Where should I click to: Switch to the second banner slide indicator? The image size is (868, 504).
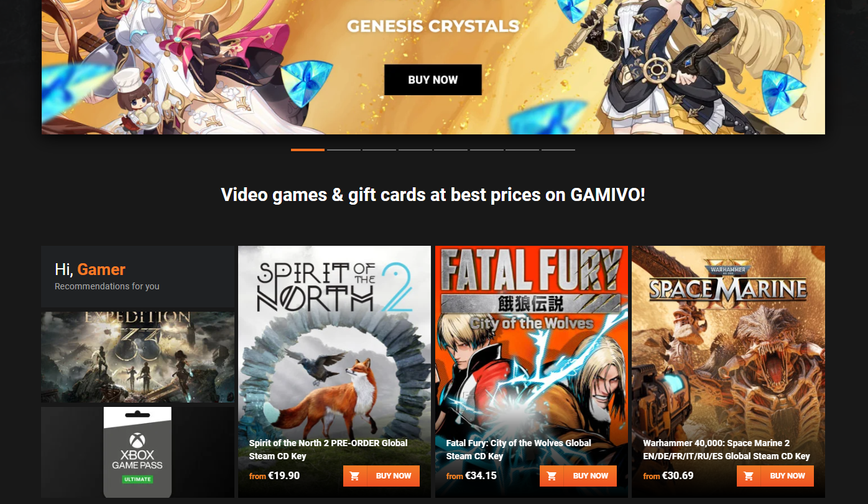click(x=343, y=150)
